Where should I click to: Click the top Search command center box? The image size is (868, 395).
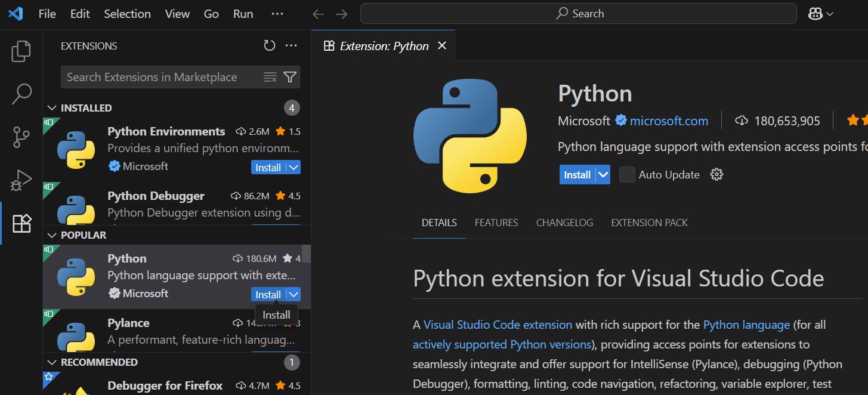click(579, 14)
